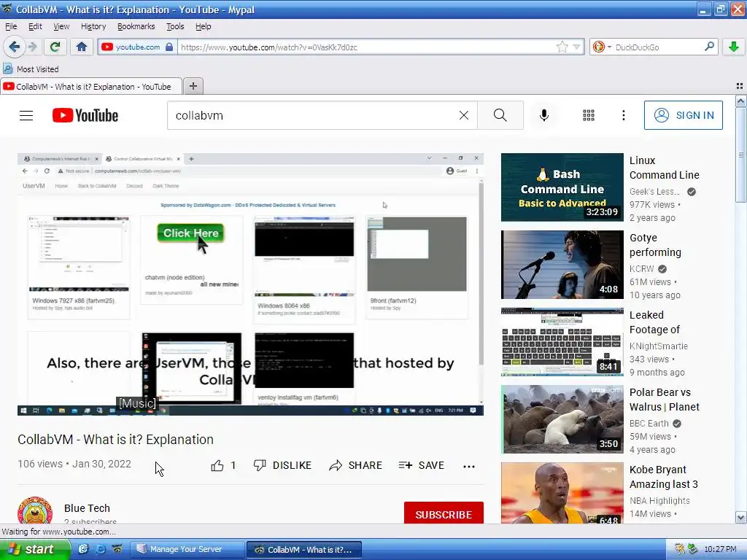This screenshot has height=560, width=747.
Task: Open the Linux Command Line video title
Action: coord(665,168)
